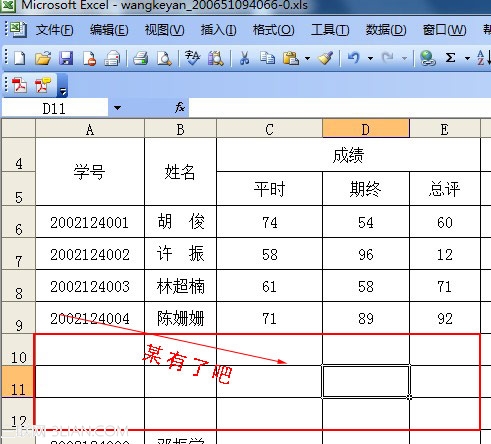The height and width of the screenshot is (444, 491).
Task: Open the 文件(F) menu
Action: click(x=55, y=30)
